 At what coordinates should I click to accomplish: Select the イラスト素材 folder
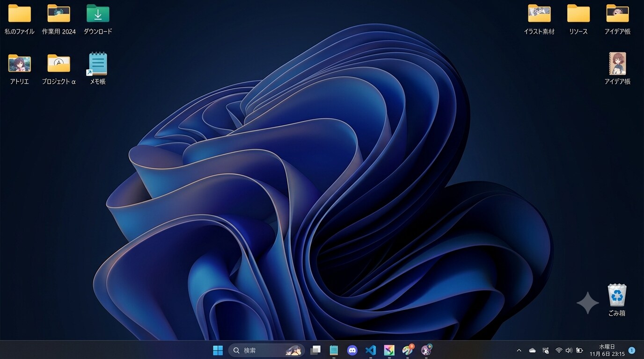point(539,14)
